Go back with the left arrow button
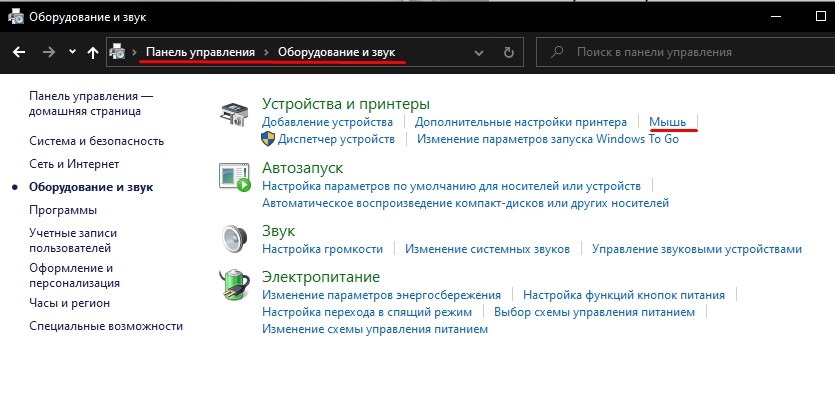Image resolution: width=835 pixels, height=410 pixels. point(18,52)
